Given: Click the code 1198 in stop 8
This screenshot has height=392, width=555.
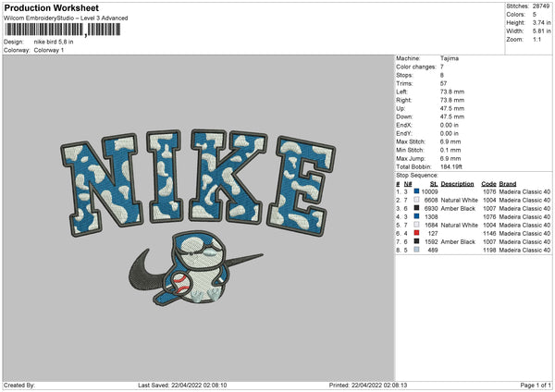Looking at the screenshot, I should point(489,251).
